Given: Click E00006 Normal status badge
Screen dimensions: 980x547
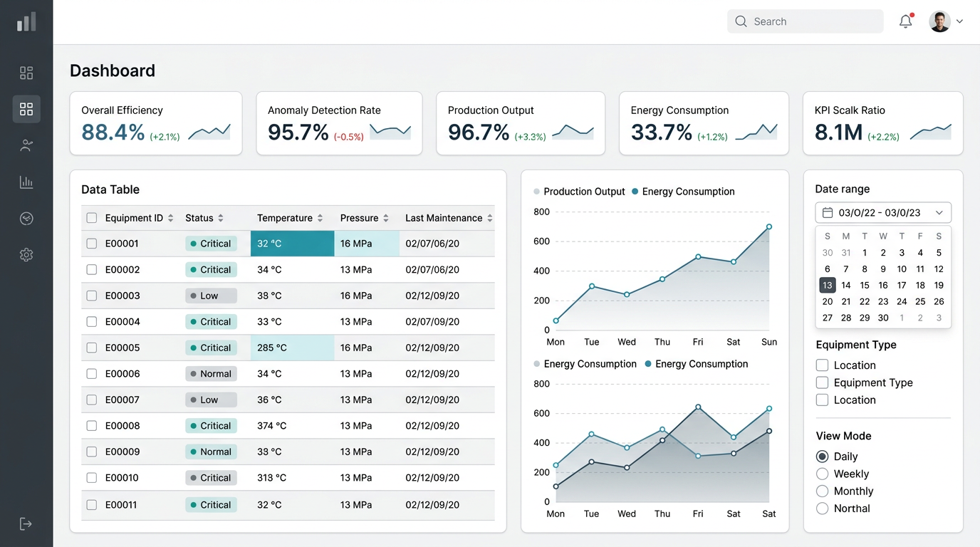Looking at the screenshot, I should 211,374.
